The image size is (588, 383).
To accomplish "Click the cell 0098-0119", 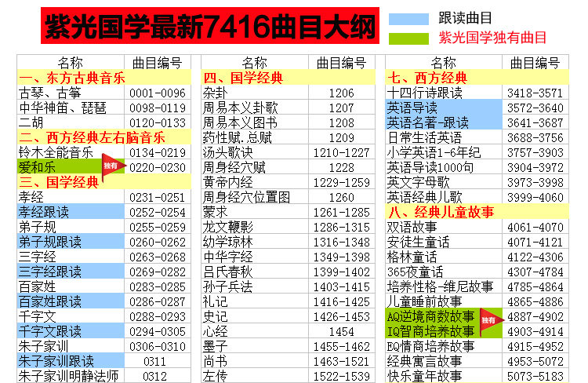I will click(x=158, y=108).
